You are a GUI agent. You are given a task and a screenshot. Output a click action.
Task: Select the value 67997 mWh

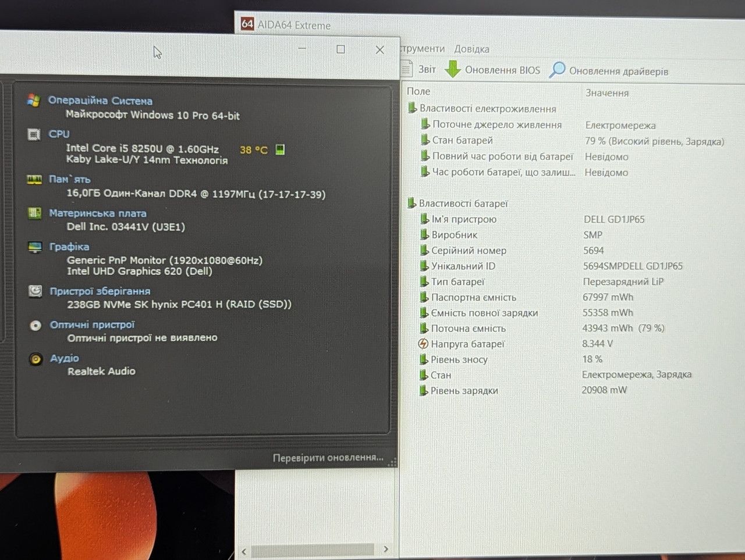tap(608, 297)
